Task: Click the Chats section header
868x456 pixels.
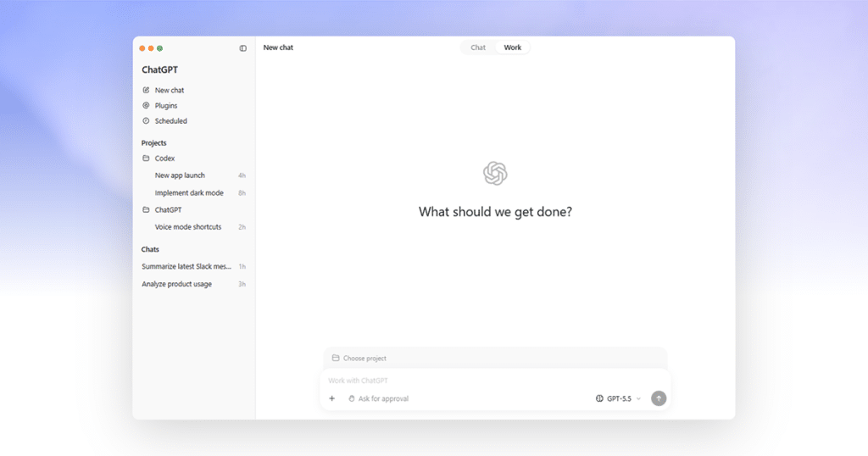Action: 150,249
